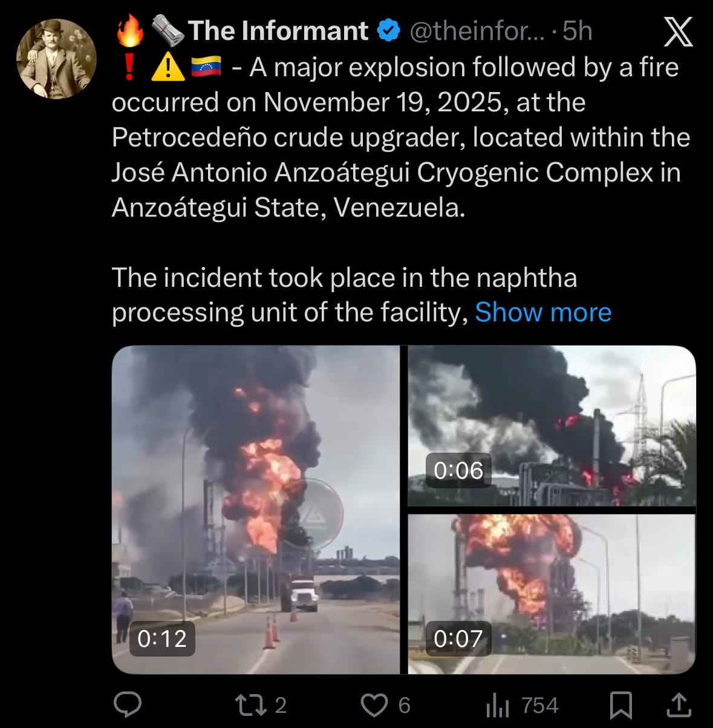Click the fire emoji beside the name

pos(130,31)
